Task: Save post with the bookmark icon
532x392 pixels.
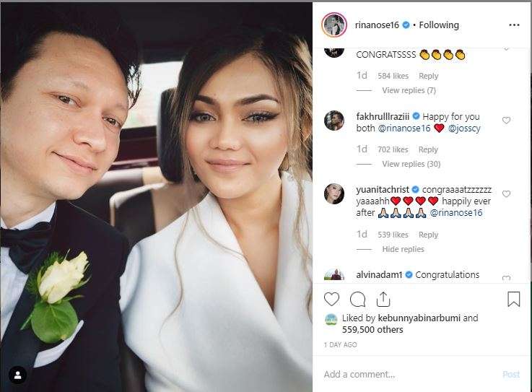Action: (x=514, y=299)
